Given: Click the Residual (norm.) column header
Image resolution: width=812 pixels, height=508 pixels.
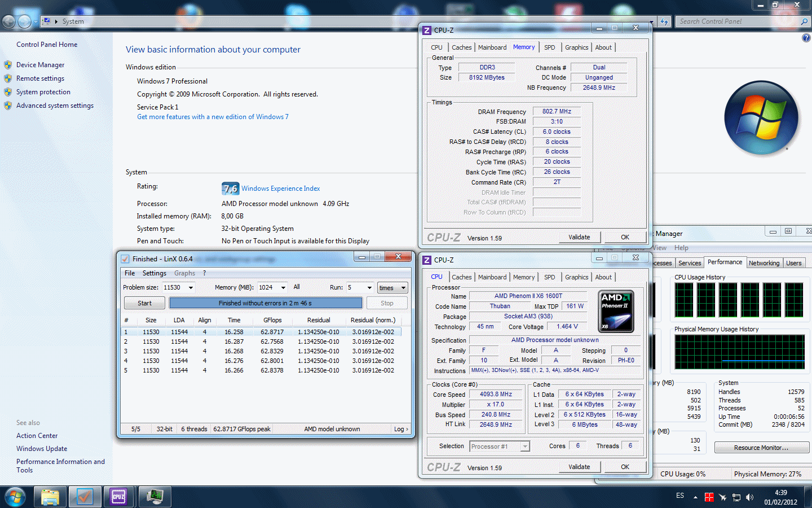Looking at the screenshot, I should coord(373,320).
